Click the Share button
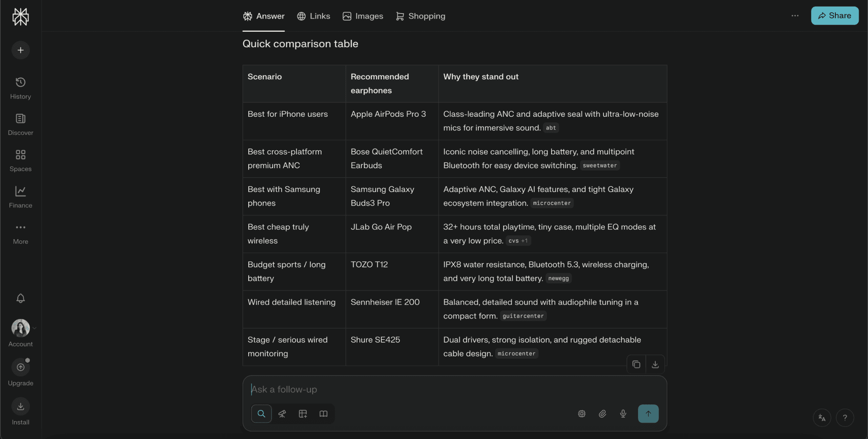Screen dimensions: 868x439 coord(835,16)
